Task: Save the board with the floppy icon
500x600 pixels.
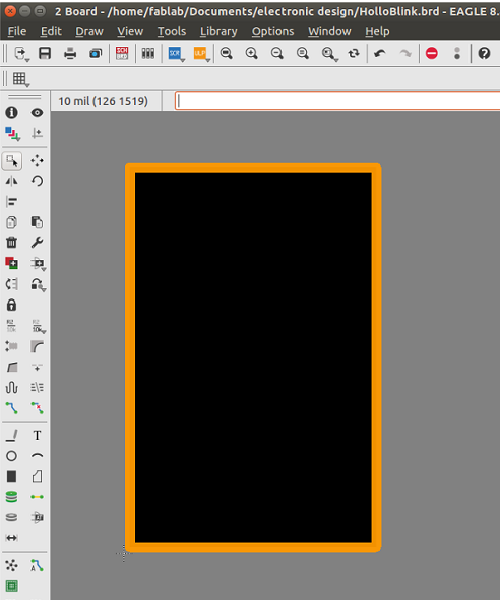Action: click(x=45, y=53)
